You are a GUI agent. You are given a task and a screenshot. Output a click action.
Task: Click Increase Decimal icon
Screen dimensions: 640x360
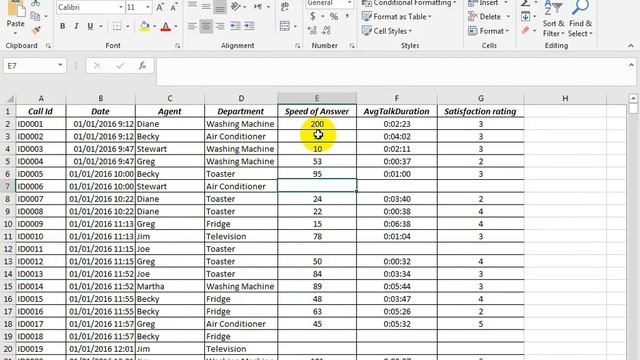tap(312, 30)
